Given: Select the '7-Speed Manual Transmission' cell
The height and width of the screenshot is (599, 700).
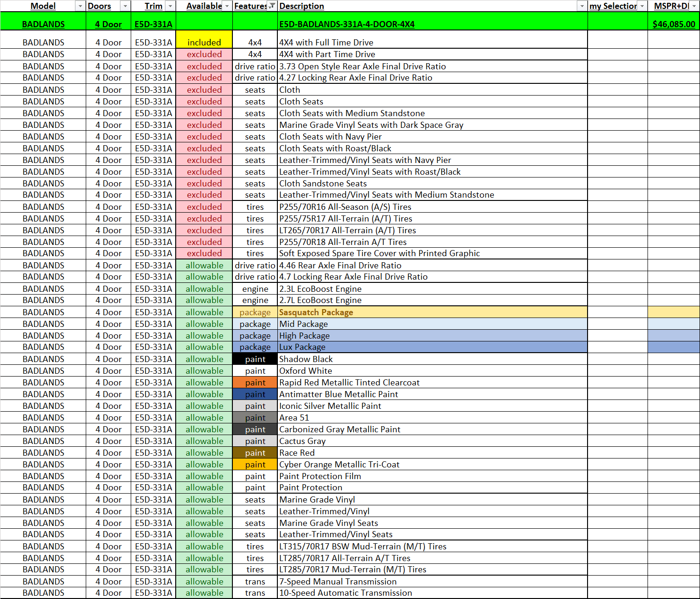Looking at the screenshot, I should (x=433, y=582).
